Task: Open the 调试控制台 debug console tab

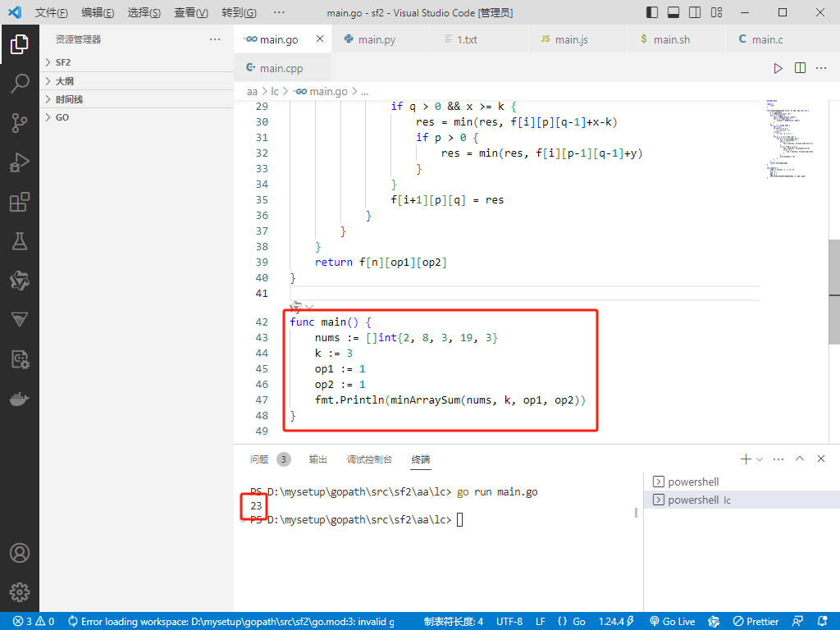Action: (x=369, y=459)
